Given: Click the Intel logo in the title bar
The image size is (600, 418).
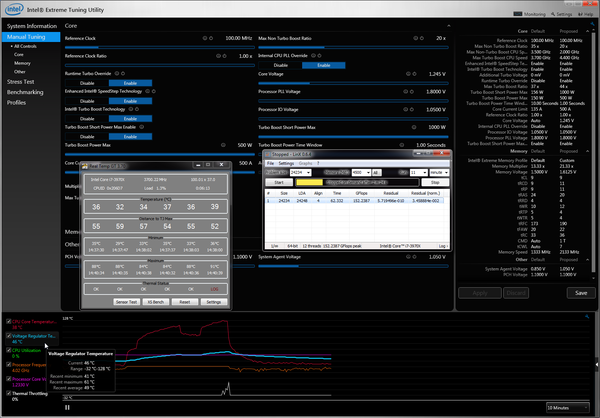Looking at the screenshot, I should (14, 9).
